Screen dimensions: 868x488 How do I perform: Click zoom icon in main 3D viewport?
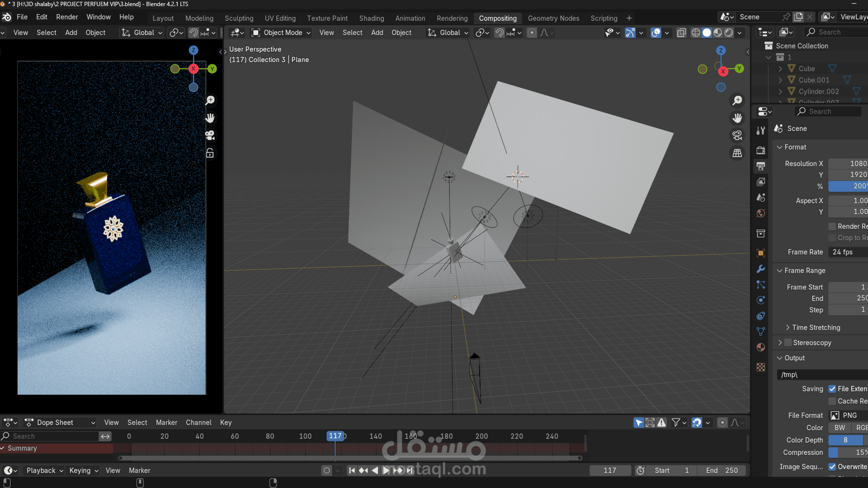pyautogui.click(x=737, y=100)
